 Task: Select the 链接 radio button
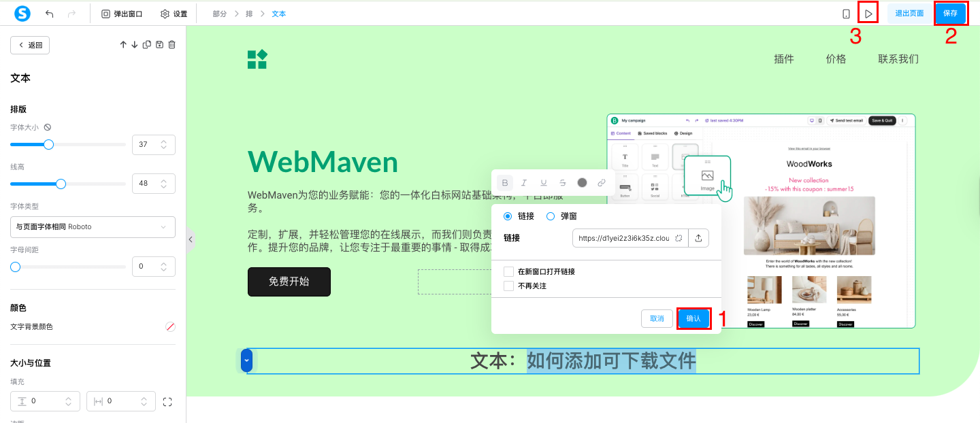point(508,216)
